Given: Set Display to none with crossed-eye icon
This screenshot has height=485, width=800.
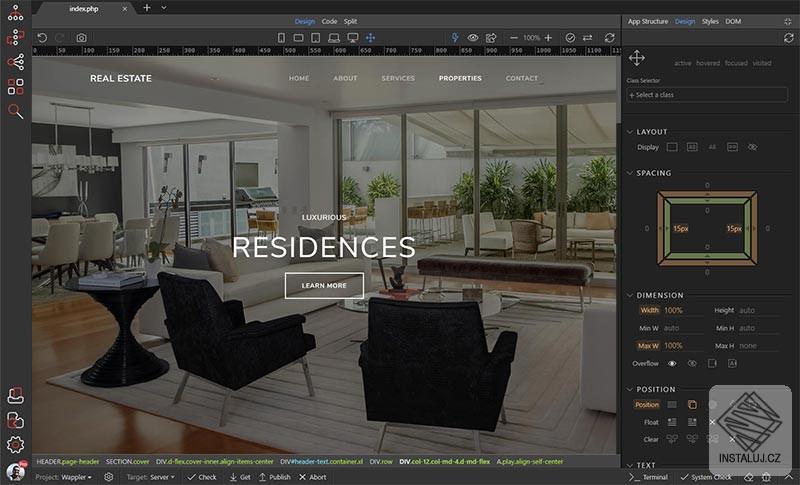Looking at the screenshot, I should click(753, 147).
